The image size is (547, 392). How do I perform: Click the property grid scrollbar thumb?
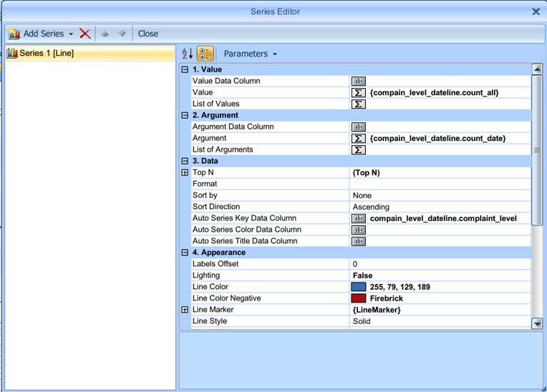tap(537, 150)
